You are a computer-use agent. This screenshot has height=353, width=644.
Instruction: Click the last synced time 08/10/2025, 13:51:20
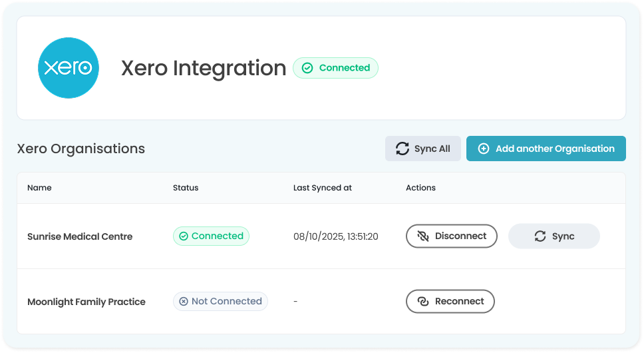pos(335,236)
